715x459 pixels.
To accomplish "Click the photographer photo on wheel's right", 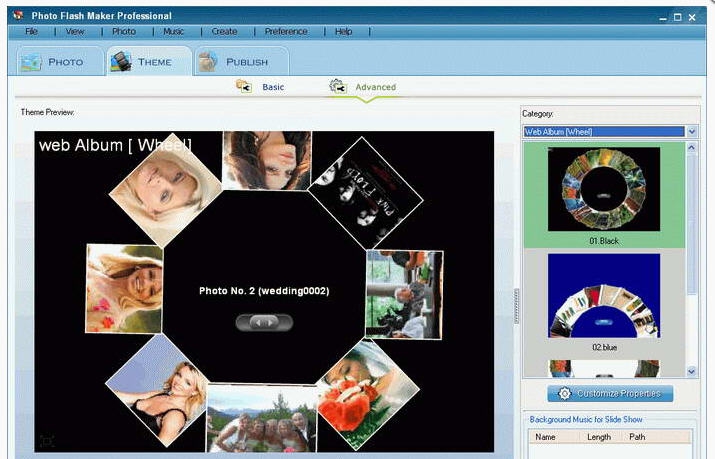I will click(x=404, y=294).
